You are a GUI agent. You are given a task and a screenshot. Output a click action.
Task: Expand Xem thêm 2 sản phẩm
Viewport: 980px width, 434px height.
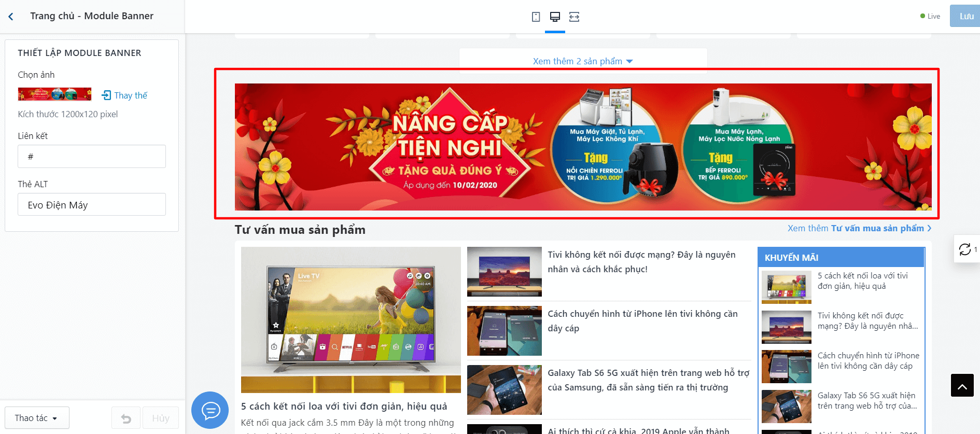[x=583, y=61]
